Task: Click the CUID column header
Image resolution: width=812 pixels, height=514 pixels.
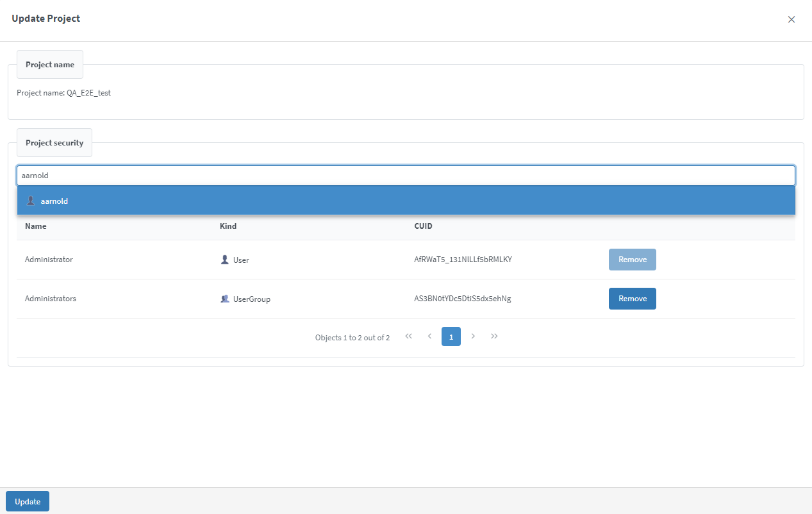Action: click(x=423, y=226)
